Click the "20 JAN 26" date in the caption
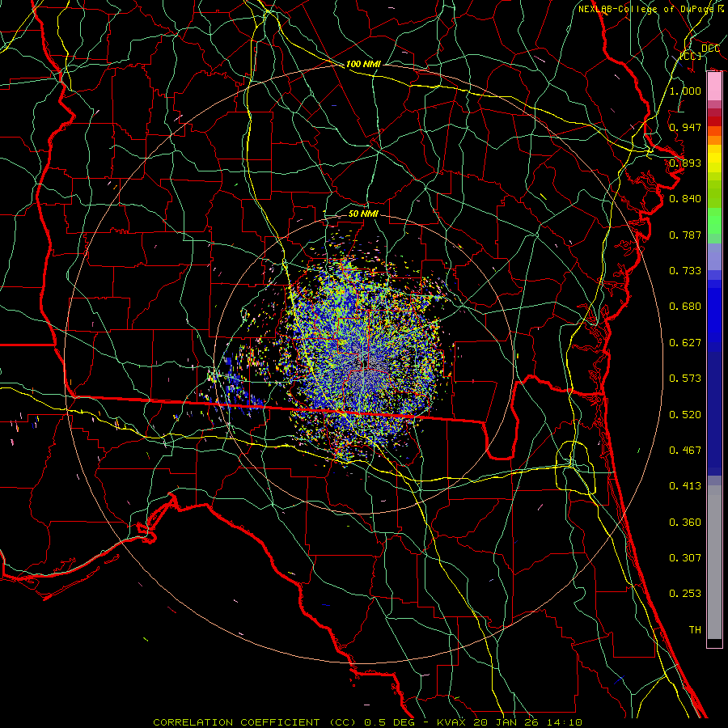Image resolution: width=728 pixels, height=728 pixels. pyautogui.click(x=505, y=722)
